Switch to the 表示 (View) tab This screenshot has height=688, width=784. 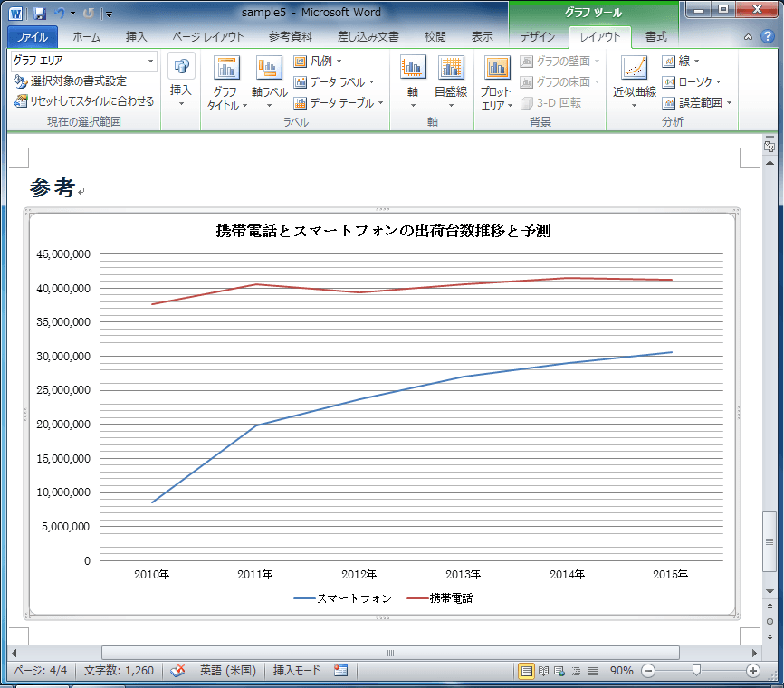pos(482,36)
